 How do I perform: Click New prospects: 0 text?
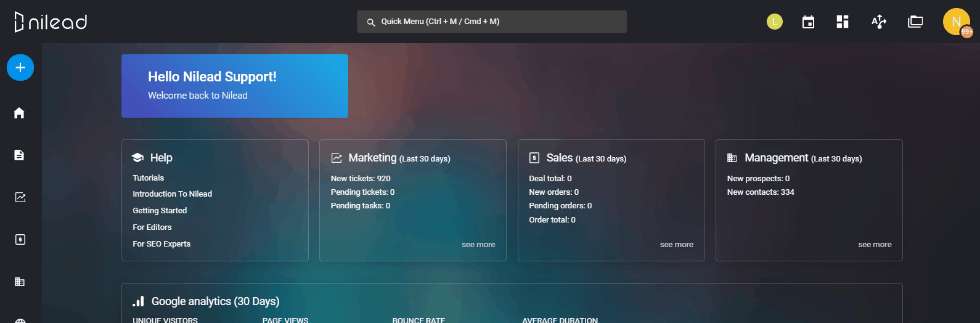tap(758, 178)
